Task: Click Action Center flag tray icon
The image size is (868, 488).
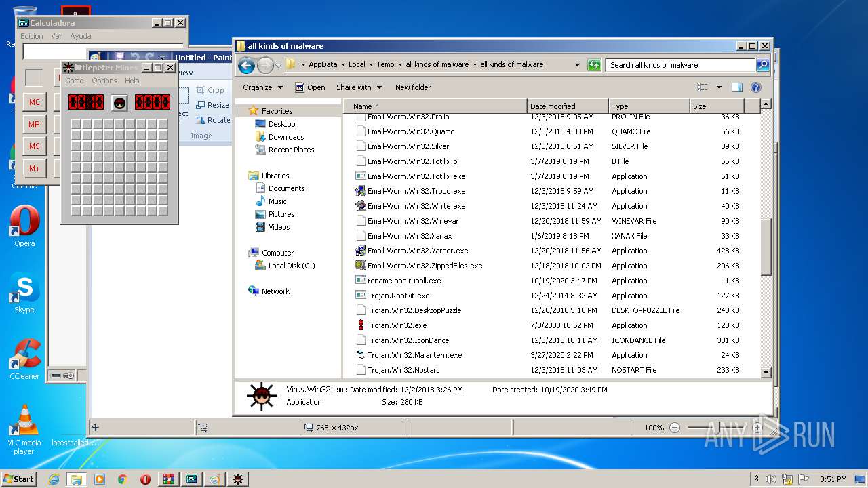Action: pyautogui.click(x=804, y=479)
